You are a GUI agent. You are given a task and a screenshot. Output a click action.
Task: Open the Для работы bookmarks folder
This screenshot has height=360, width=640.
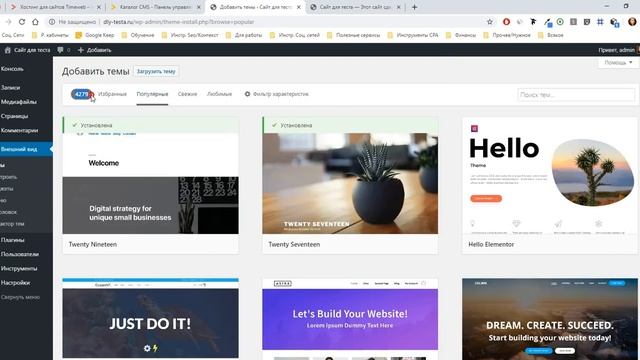pyautogui.click(x=244, y=35)
